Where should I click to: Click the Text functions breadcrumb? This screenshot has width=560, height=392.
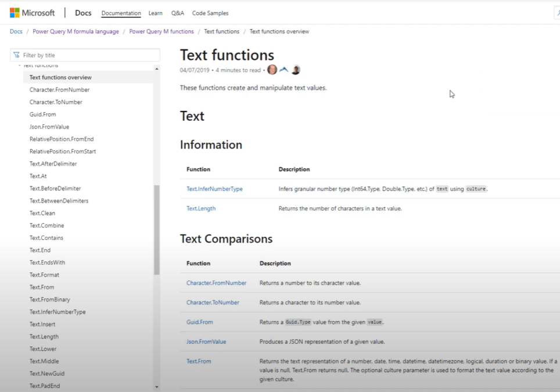tap(222, 31)
